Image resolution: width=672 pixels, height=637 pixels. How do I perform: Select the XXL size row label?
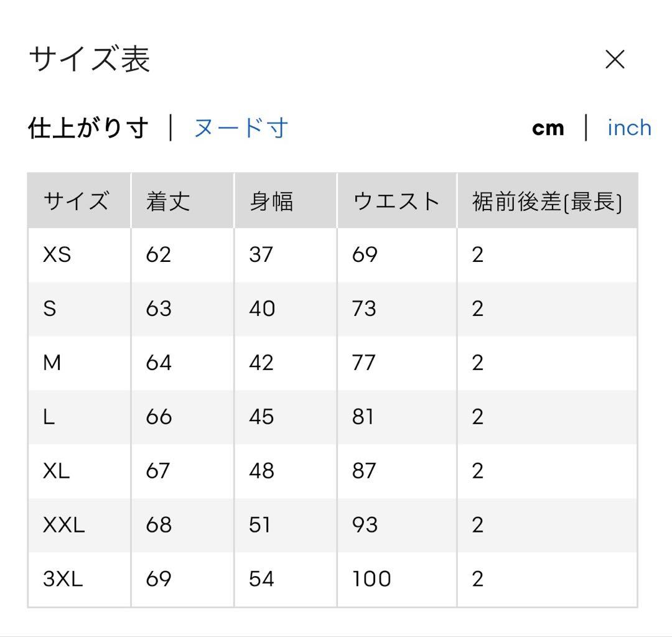pyautogui.click(x=64, y=525)
